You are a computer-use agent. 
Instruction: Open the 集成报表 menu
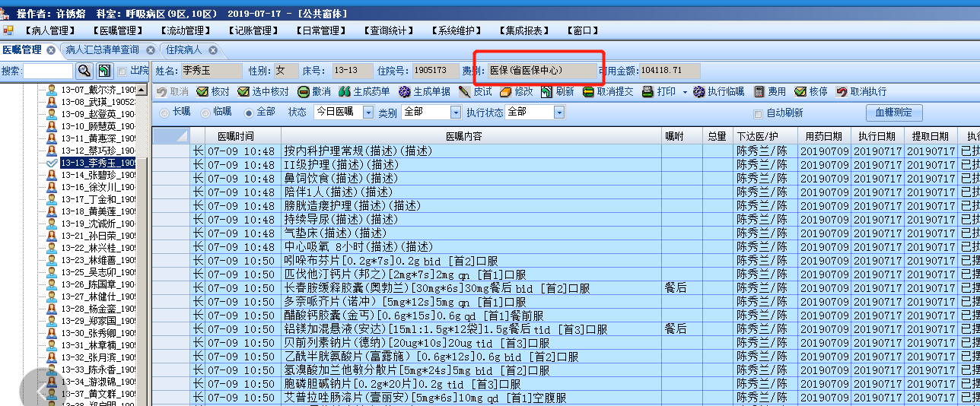(523, 30)
